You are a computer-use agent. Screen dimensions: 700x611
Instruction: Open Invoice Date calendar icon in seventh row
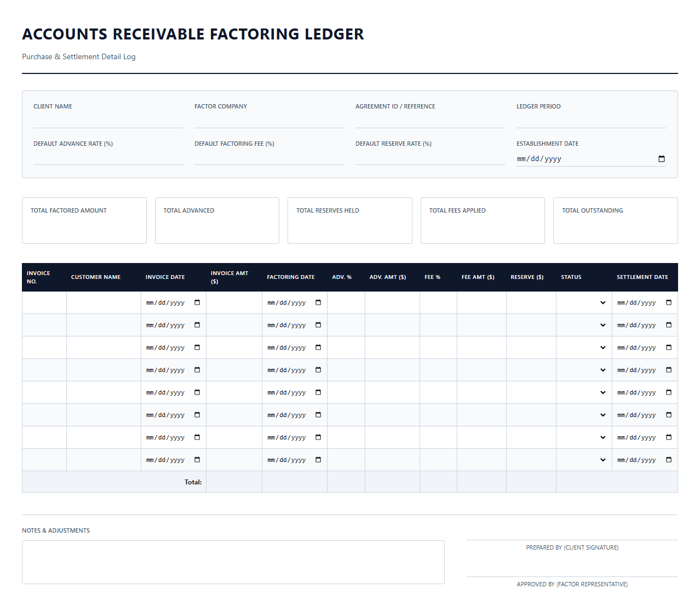(x=197, y=437)
